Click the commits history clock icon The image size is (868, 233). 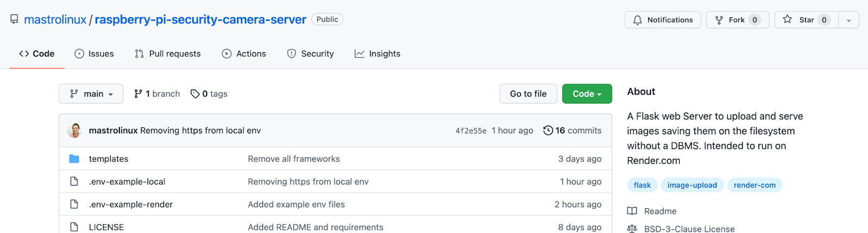pyautogui.click(x=548, y=131)
